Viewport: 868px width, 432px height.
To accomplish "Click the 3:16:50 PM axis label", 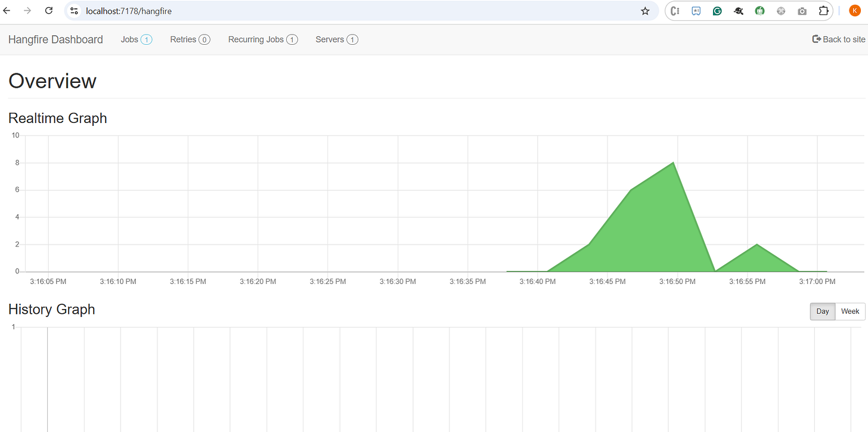I will [x=677, y=281].
